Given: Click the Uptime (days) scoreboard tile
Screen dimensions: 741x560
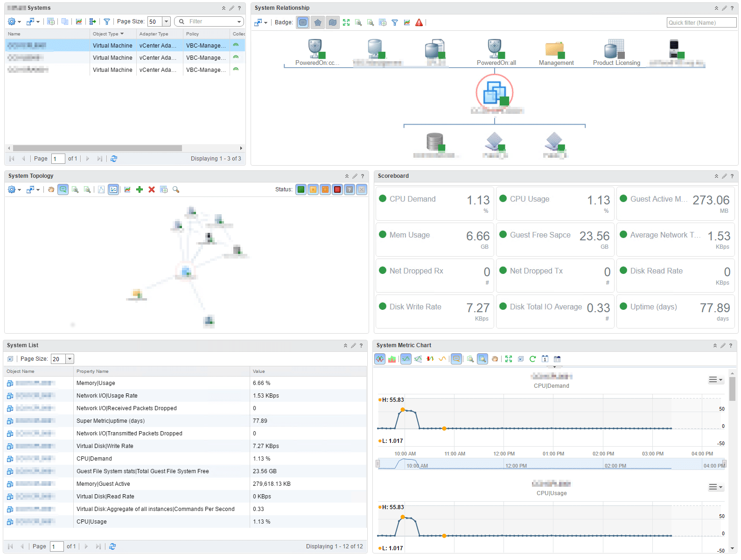Looking at the screenshot, I should tap(675, 312).
